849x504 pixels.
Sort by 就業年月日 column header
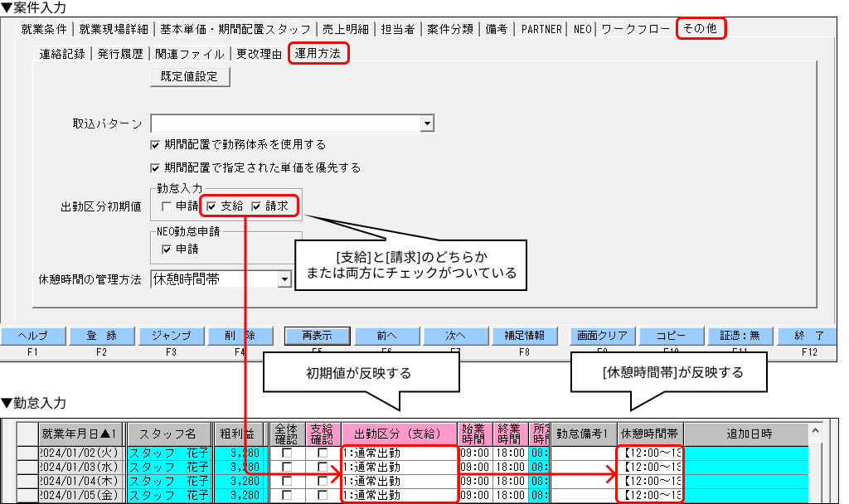[x=80, y=434]
